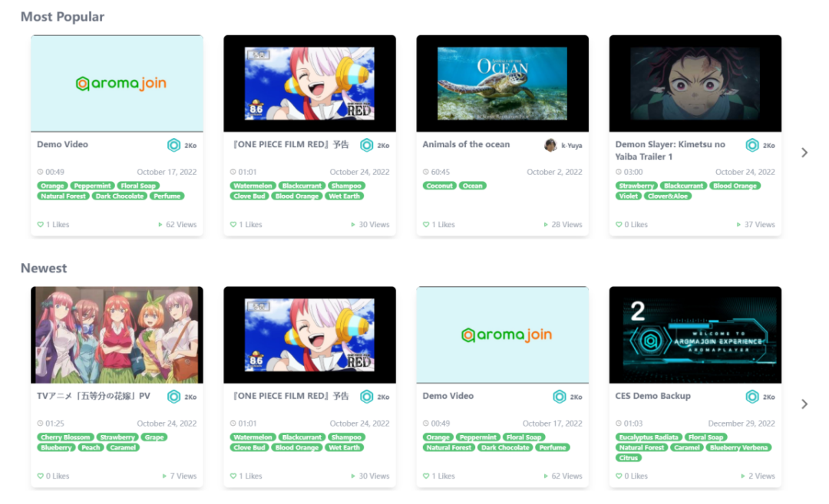Like TVアニメ 五等分の花嫁 PV via heart icon
Image resolution: width=829 pixels, height=504 pixels.
click(40, 476)
